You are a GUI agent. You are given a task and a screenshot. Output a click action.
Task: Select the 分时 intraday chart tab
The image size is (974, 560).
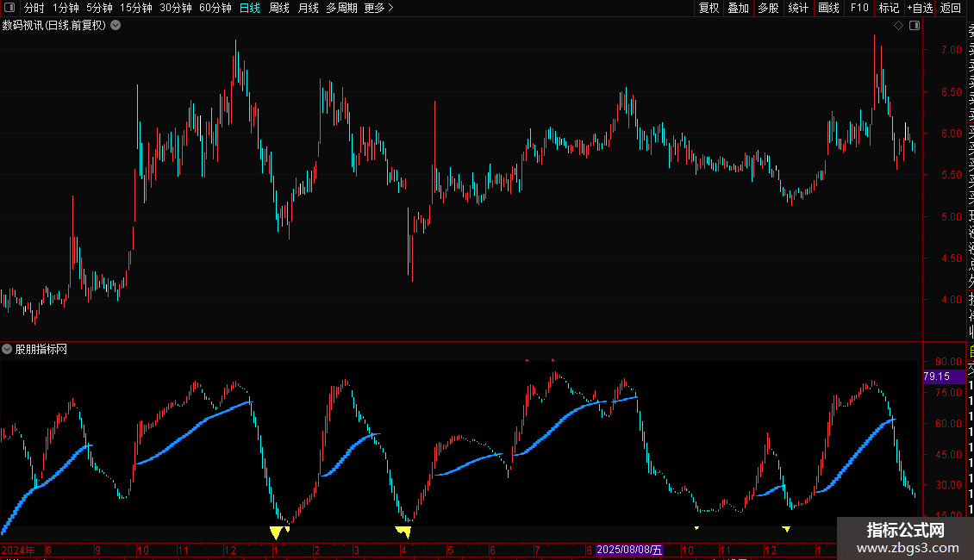click(34, 8)
